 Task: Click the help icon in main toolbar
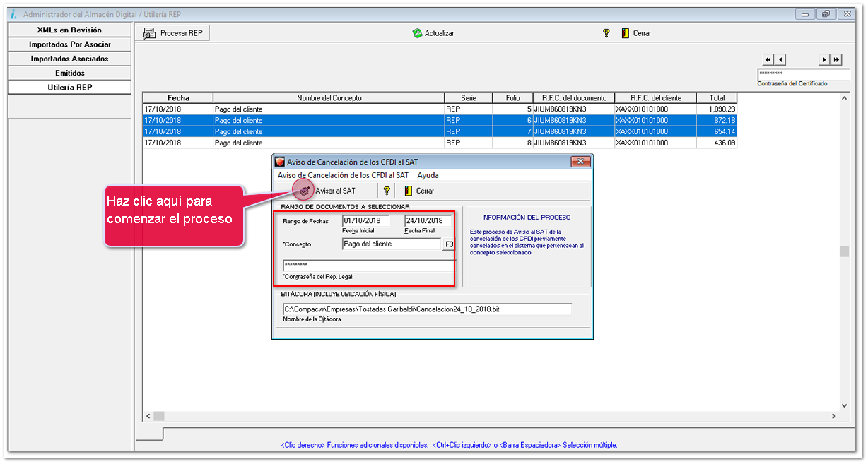pos(606,33)
